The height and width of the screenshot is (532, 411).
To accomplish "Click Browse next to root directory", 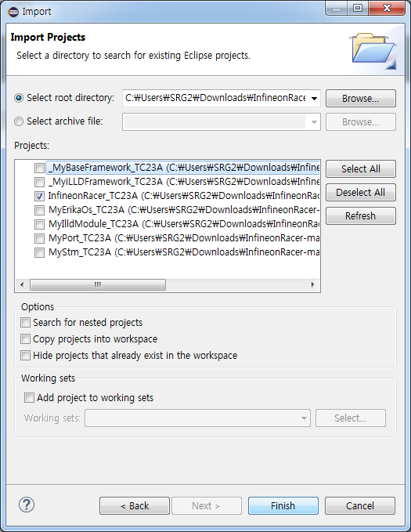I will [360, 99].
